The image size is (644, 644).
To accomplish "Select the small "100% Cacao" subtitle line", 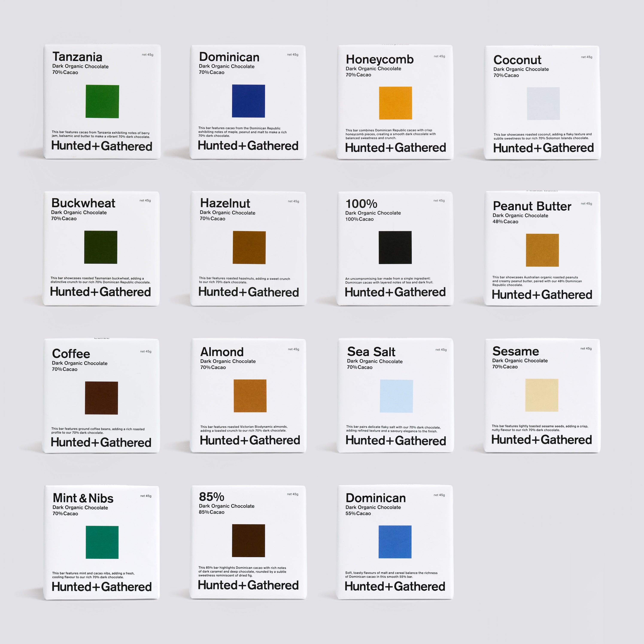I will click(x=359, y=219).
